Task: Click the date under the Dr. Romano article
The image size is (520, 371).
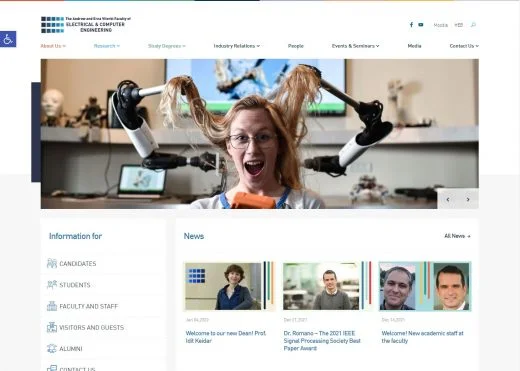Action: [295, 320]
